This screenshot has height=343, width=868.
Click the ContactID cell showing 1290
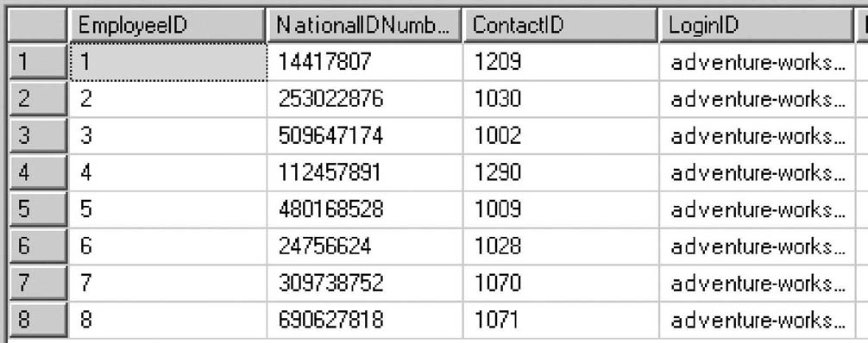pos(561,172)
